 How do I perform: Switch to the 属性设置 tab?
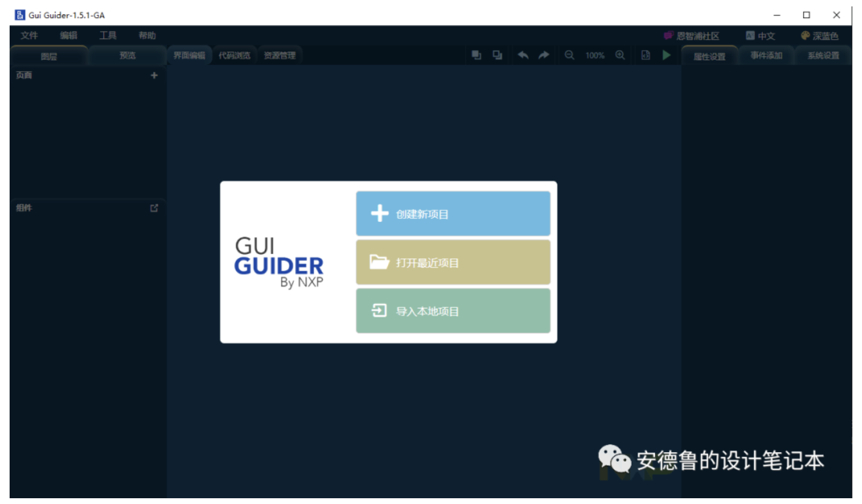[x=709, y=56]
